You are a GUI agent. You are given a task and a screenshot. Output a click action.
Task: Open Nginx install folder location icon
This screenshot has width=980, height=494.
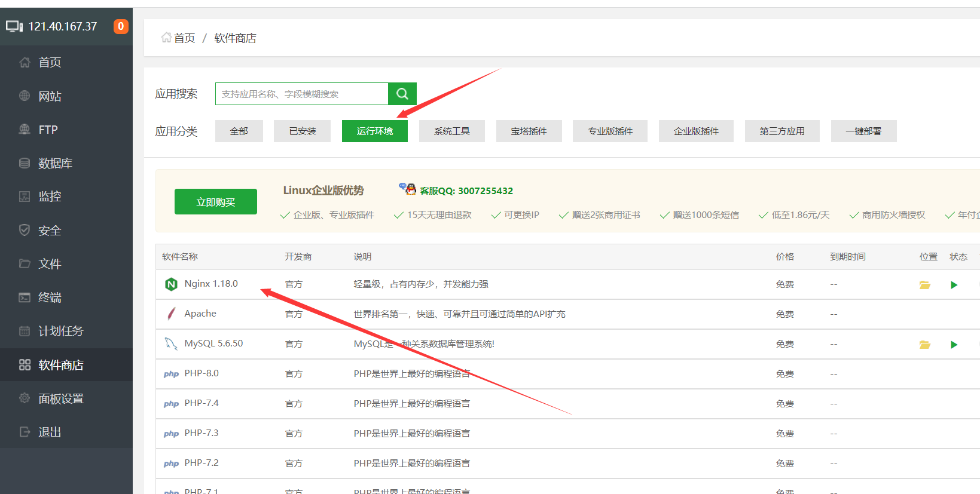click(925, 285)
